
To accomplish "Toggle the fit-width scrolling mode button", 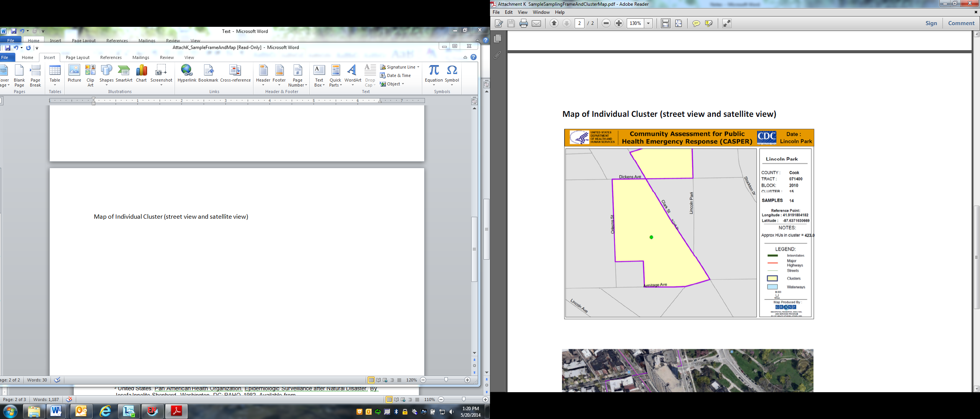I will (666, 23).
